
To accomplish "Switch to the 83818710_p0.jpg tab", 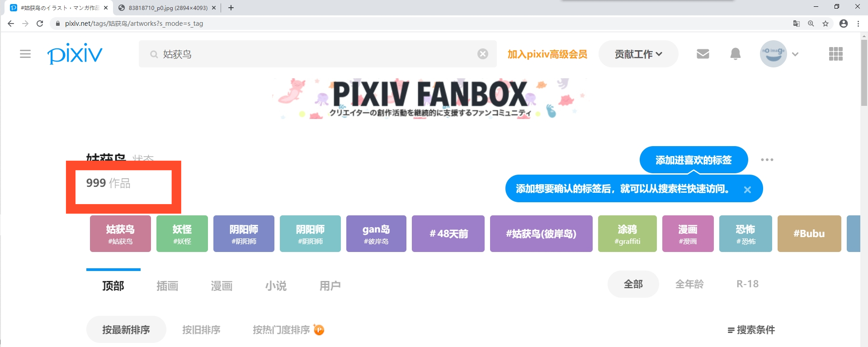I will [167, 8].
